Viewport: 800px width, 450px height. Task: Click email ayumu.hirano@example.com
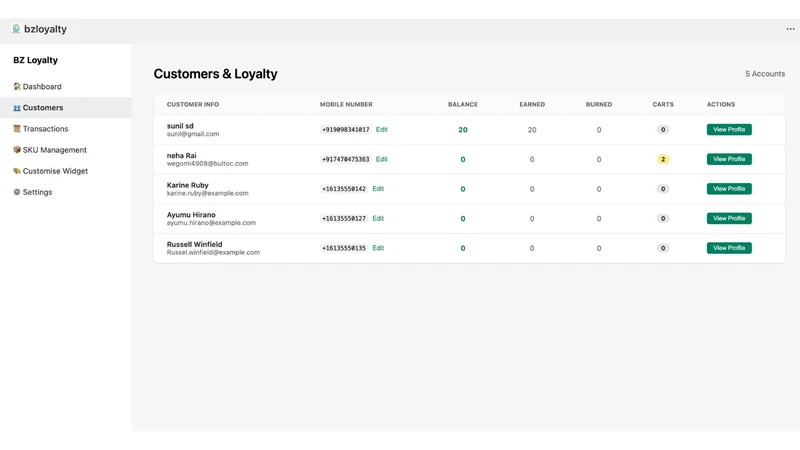coord(211,223)
